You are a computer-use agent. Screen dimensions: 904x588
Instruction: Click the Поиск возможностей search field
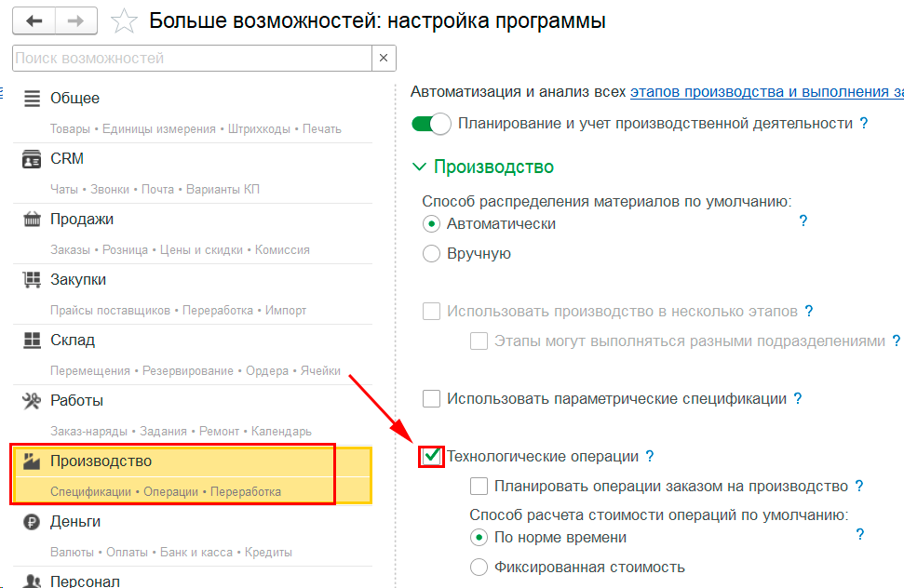click(192, 59)
